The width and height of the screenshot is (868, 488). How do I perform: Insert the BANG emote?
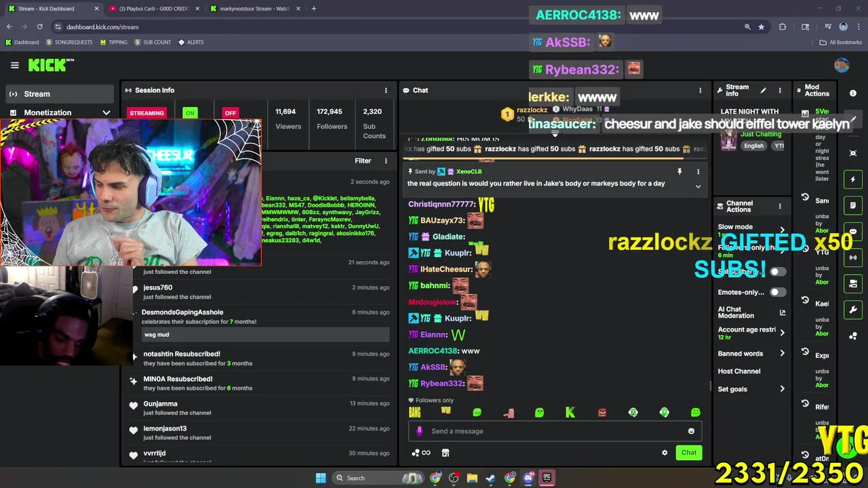(415, 412)
